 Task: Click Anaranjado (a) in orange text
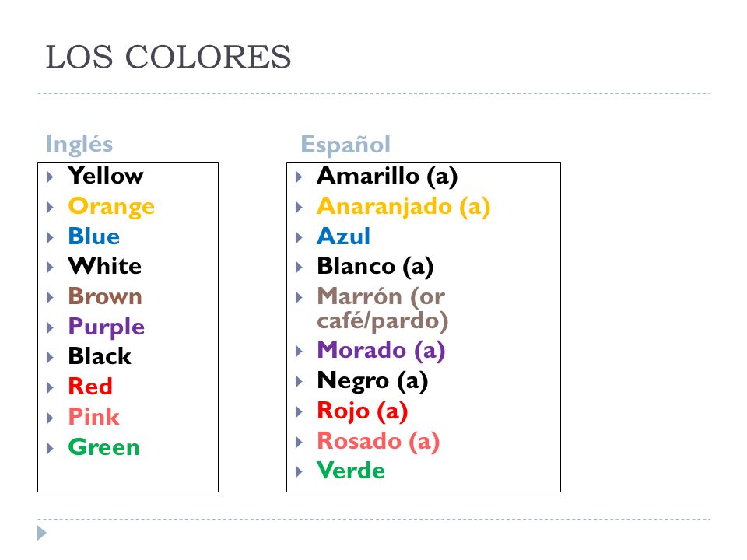pyautogui.click(x=404, y=207)
